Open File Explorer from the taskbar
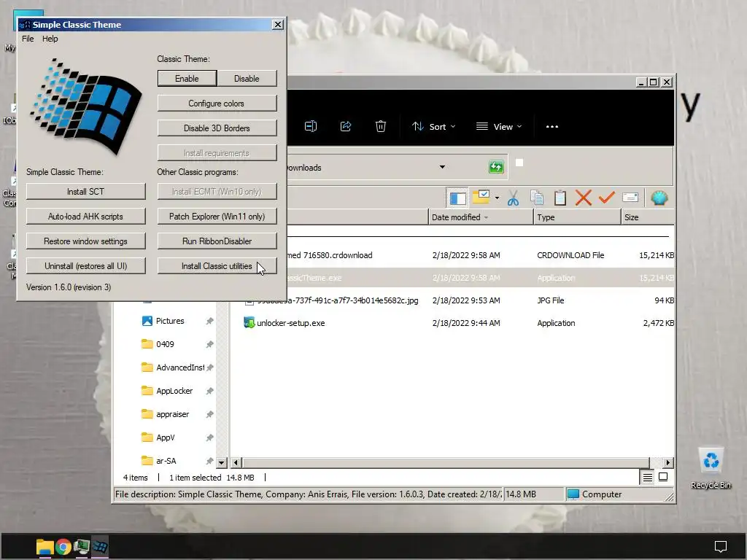This screenshot has width=747, height=560. (x=44, y=547)
